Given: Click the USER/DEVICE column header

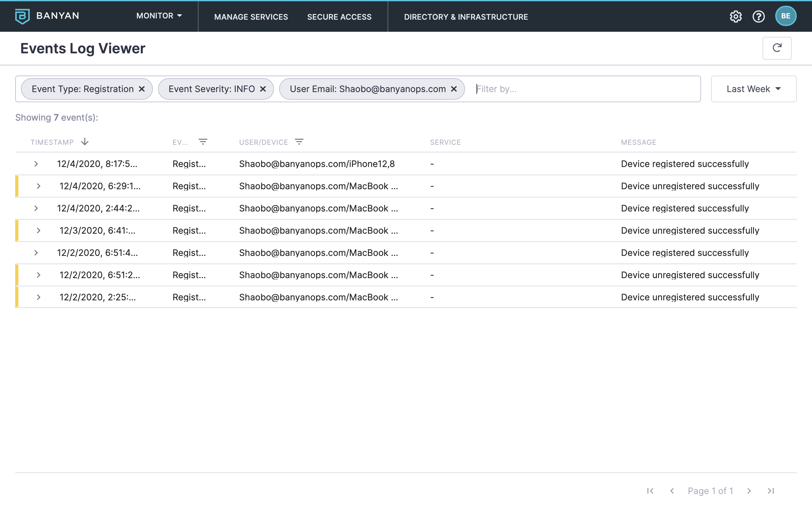Looking at the screenshot, I should (x=263, y=143).
